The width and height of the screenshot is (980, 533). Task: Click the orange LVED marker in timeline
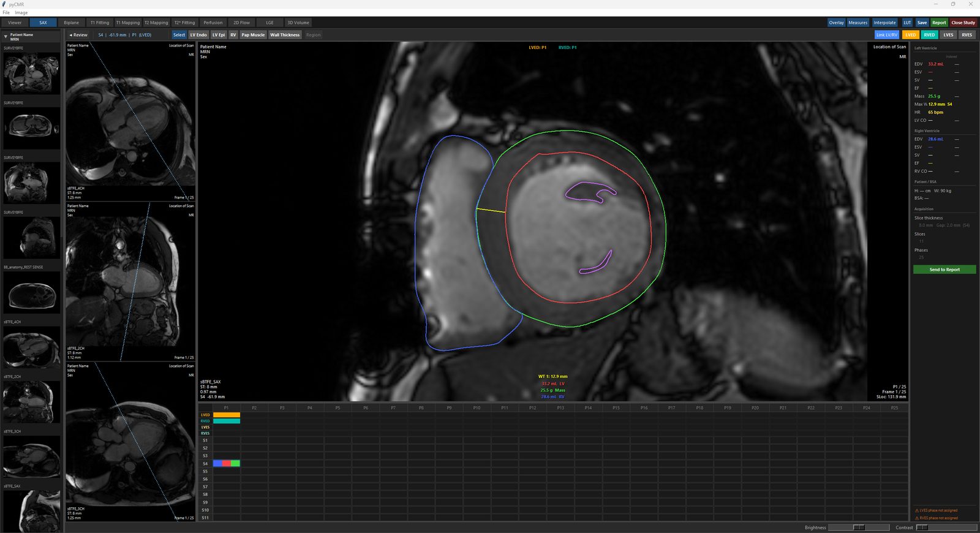[227, 415]
